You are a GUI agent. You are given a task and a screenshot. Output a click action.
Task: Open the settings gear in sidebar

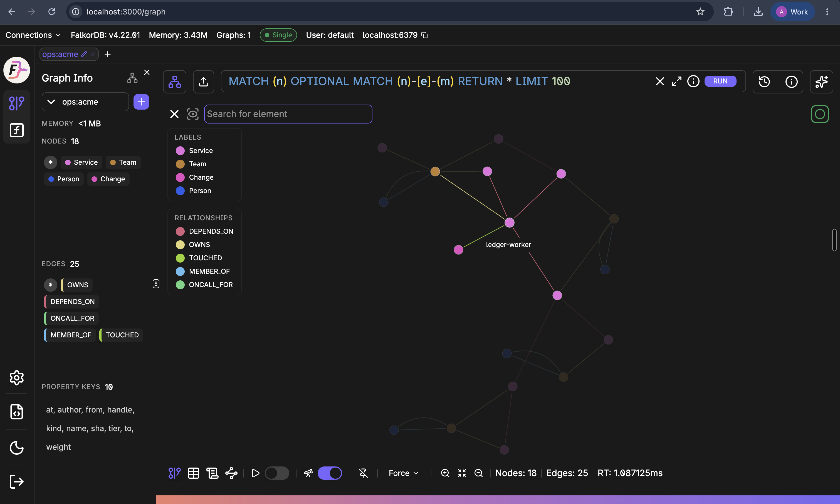click(x=16, y=378)
